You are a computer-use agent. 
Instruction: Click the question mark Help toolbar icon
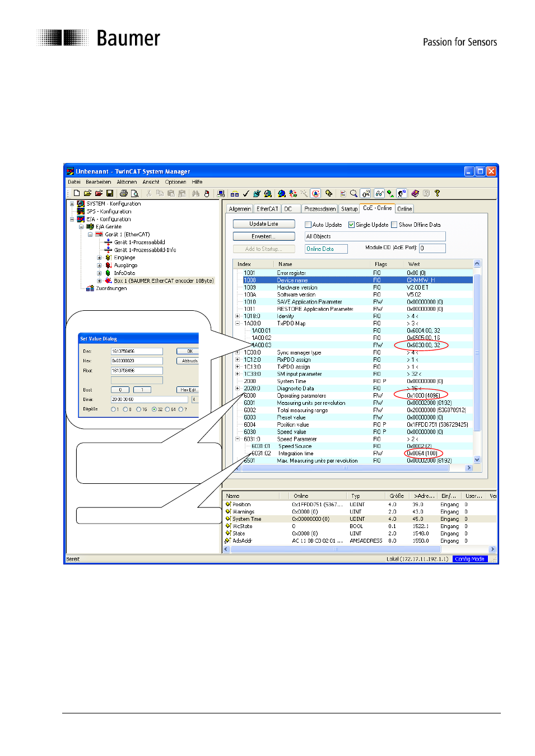[x=438, y=193]
